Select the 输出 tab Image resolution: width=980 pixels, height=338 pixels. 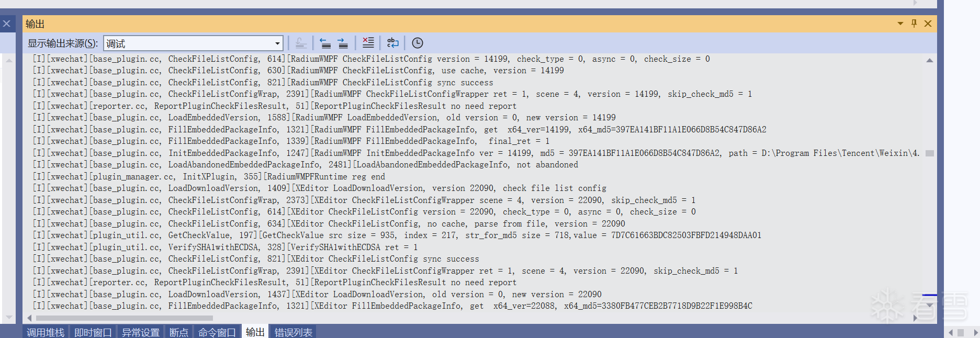point(255,332)
